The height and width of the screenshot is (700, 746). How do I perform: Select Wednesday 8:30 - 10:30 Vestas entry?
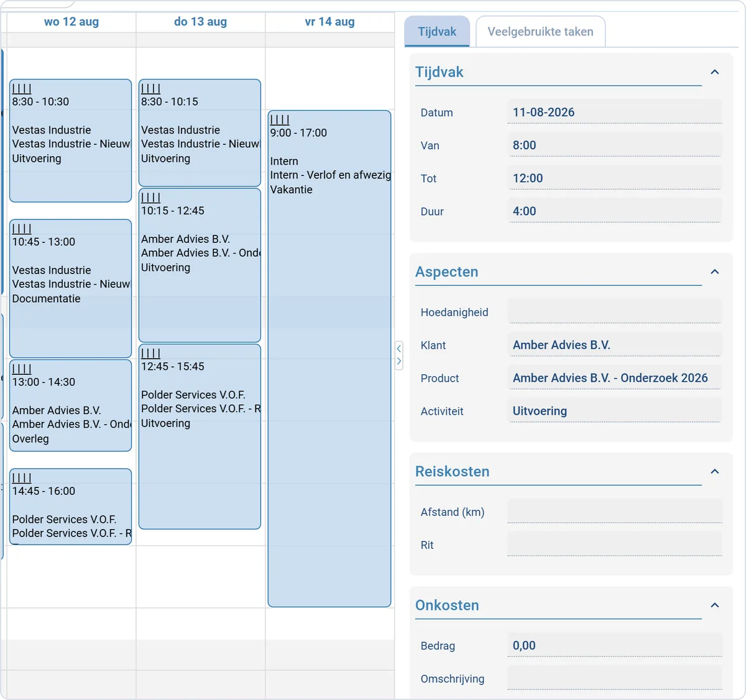click(71, 140)
